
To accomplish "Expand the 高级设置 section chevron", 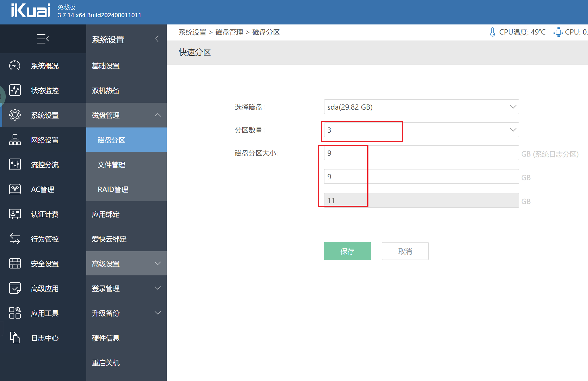I will 157,264.
